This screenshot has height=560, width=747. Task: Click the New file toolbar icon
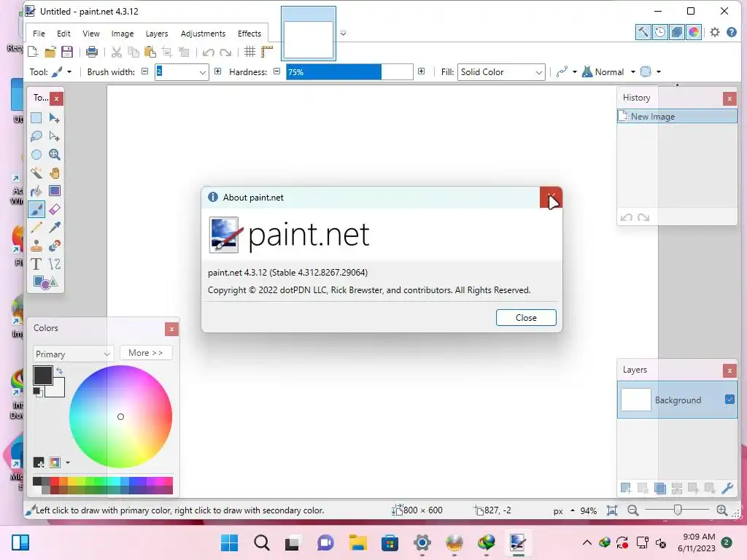[x=33, y=52]
